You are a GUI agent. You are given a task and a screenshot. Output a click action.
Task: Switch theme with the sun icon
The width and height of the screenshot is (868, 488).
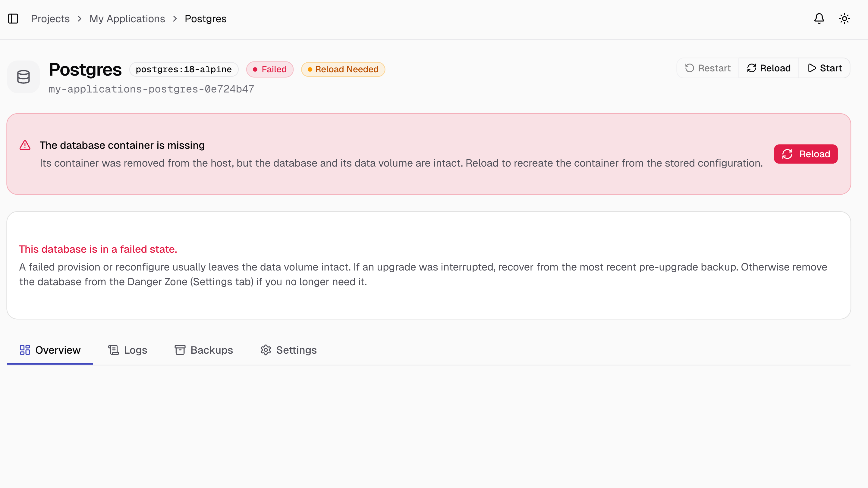(844, 18)
